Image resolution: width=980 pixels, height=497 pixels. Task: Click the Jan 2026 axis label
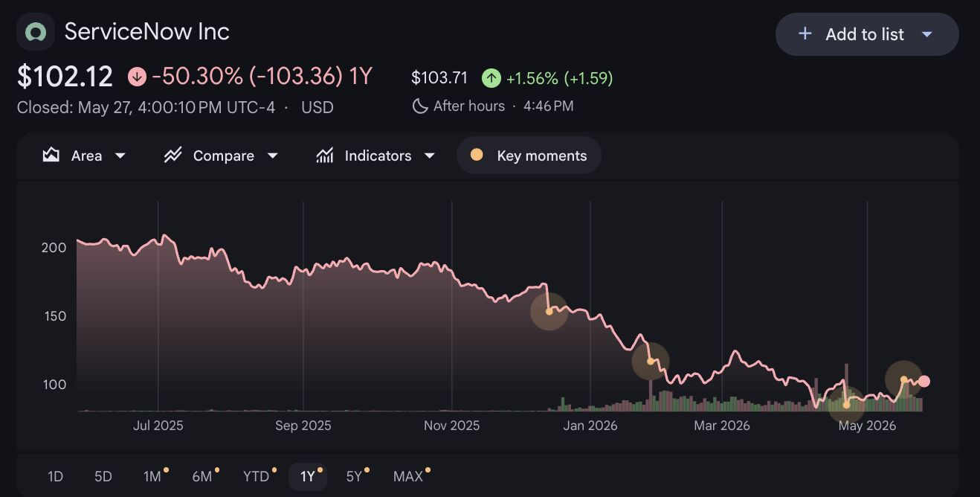590,426
